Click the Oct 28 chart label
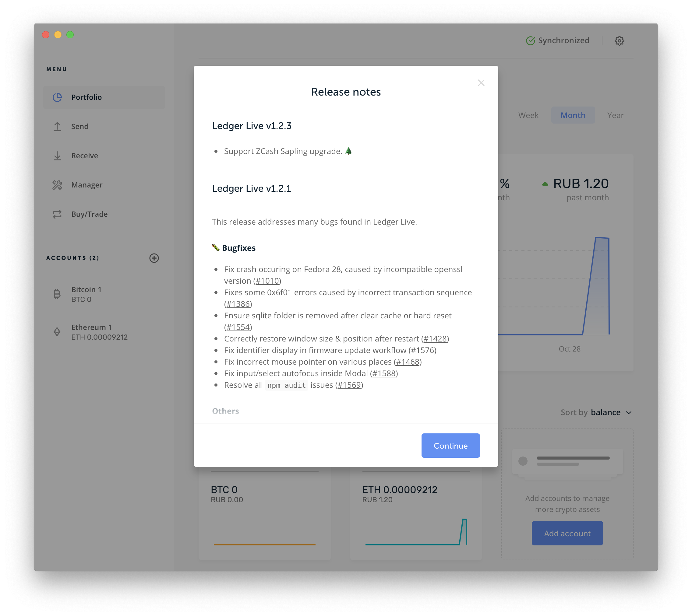 click(x=569, y=349)
